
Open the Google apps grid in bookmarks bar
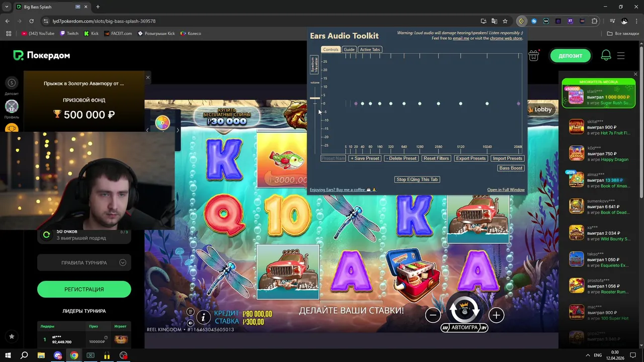[x=9, y=34]
